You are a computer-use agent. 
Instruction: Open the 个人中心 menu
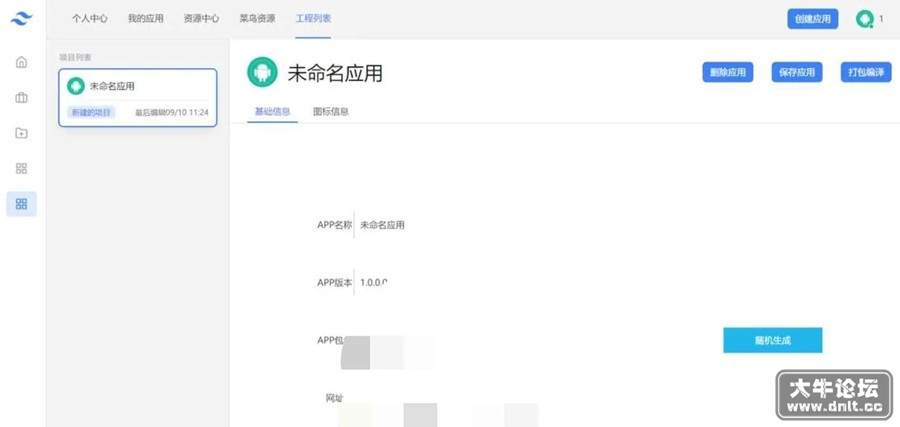coord(90,18)
